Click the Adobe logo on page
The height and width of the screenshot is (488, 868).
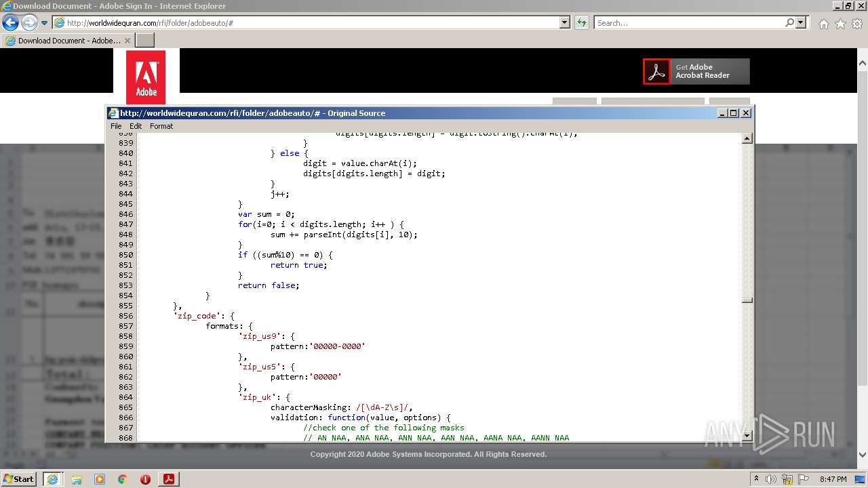point(146,77)
